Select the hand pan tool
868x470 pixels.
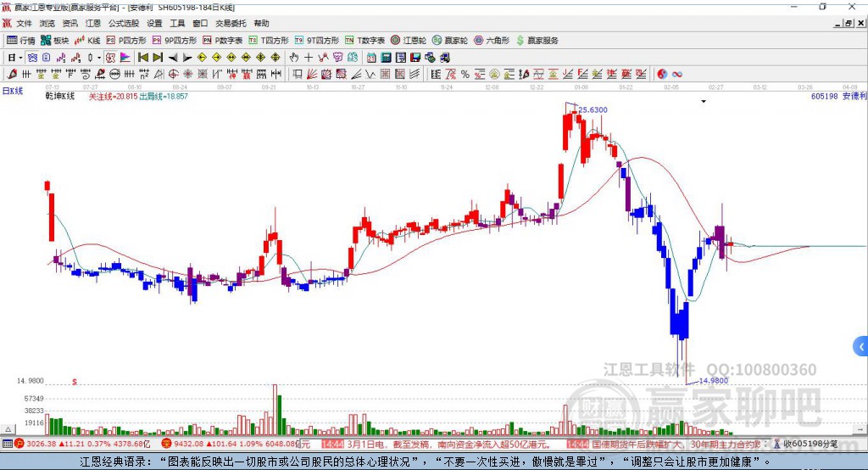click(294, 57)
